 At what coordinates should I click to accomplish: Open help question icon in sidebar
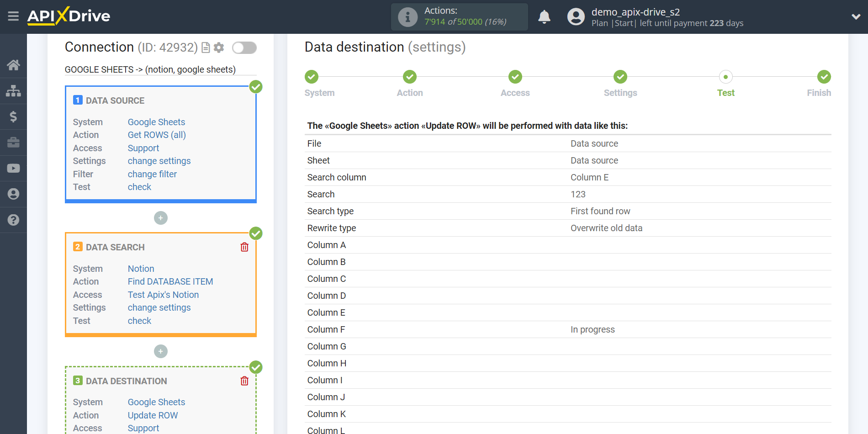click(x=13, y=220)
